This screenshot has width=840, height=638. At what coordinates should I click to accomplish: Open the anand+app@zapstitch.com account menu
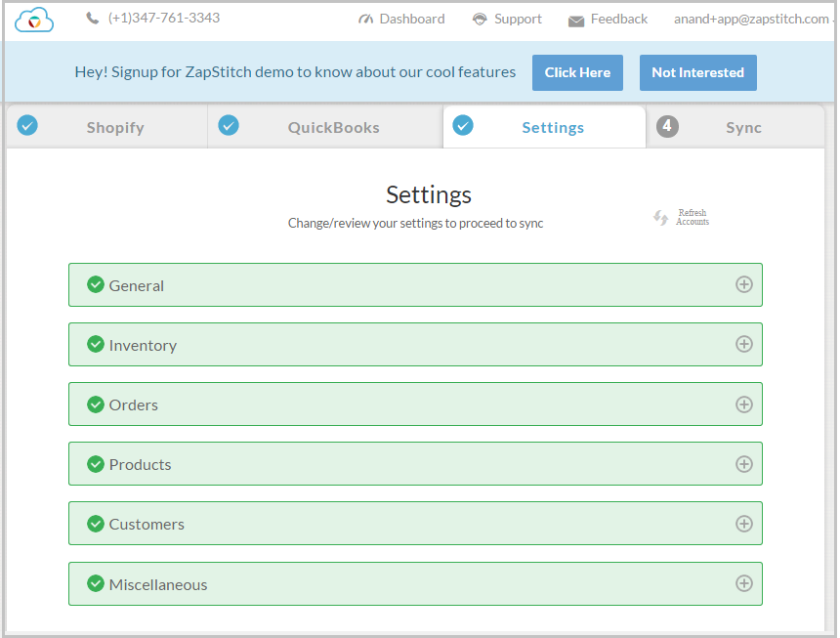[x=753, y=20]
